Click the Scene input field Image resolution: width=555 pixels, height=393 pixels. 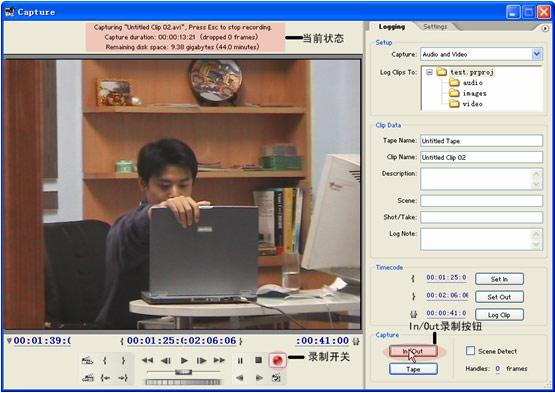481,201
